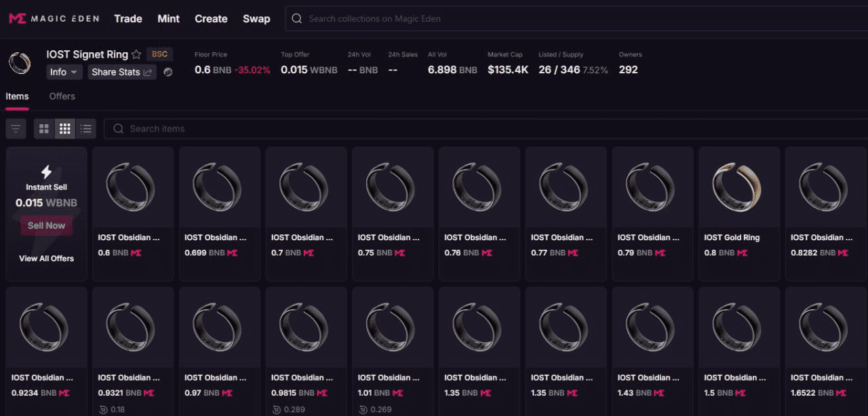Focus the Search items field
This screenshot has height=416, width=868.
pos(487,128)
